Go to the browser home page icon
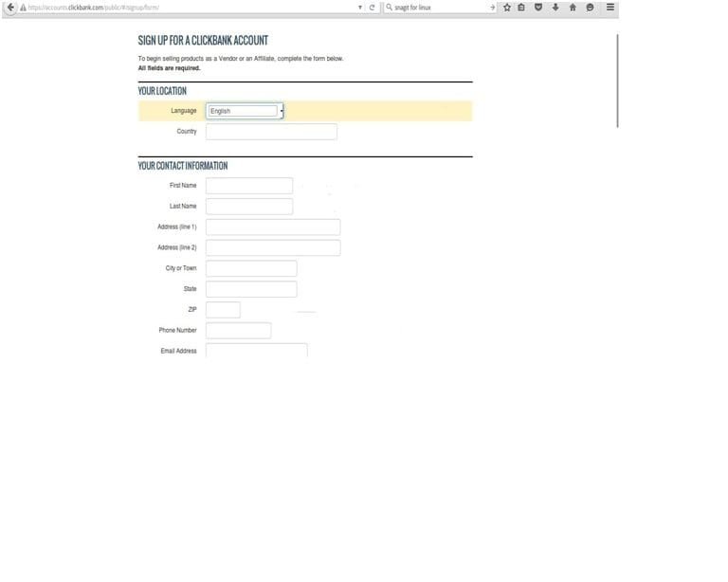 coord(573,8)
